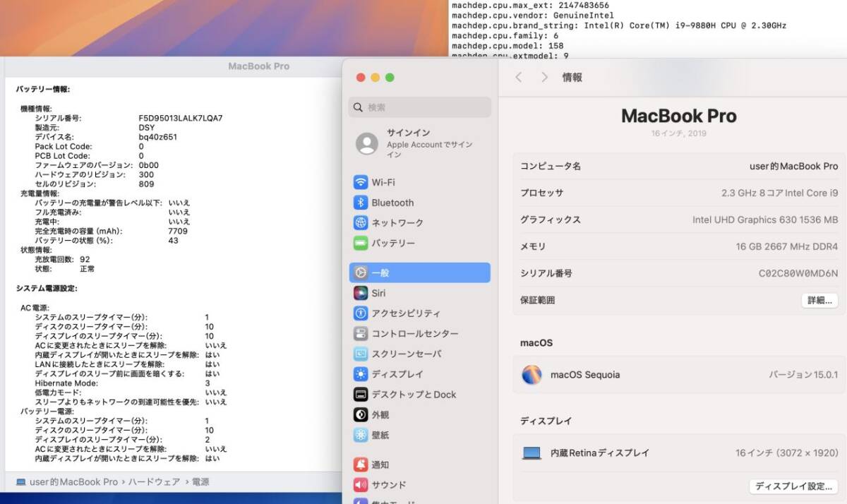The width and height of the screenshot is (847, 504).
Task: Click battery serial F5D95013LALK7LQA7
Action: tap(181, 118)
